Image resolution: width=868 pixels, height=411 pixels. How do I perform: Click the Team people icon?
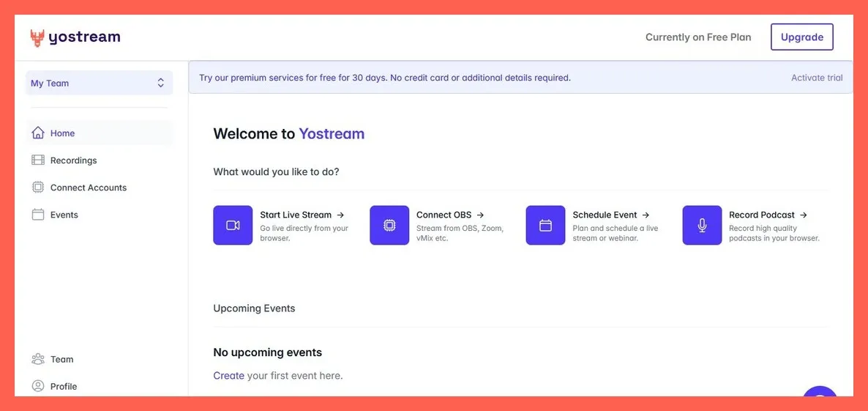[x=37, y=359]
